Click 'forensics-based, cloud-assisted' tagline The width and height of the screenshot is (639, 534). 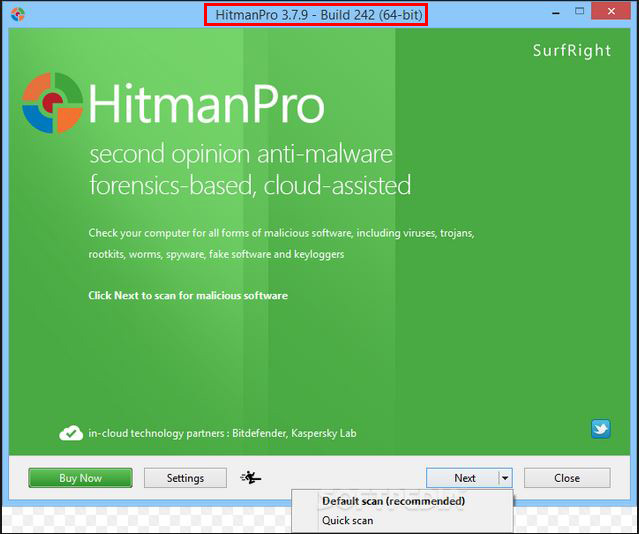pos(250,185)
